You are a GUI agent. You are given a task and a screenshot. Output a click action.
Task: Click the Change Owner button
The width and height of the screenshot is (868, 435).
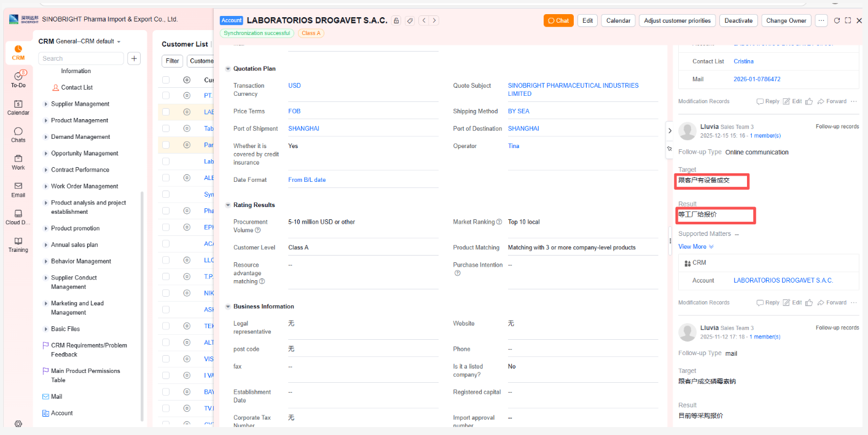tap(786, 20)
